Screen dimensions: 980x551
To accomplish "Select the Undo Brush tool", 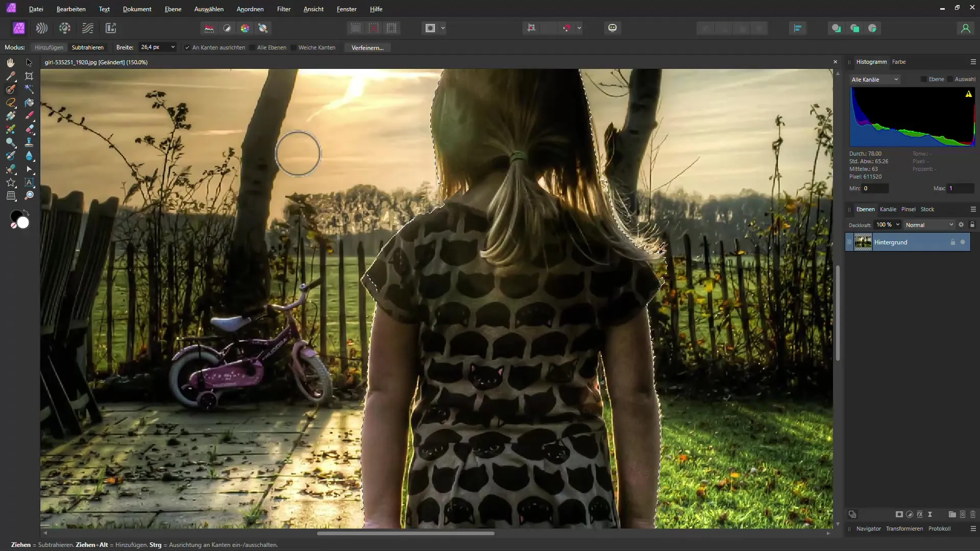I will click(x=10, y=156).
